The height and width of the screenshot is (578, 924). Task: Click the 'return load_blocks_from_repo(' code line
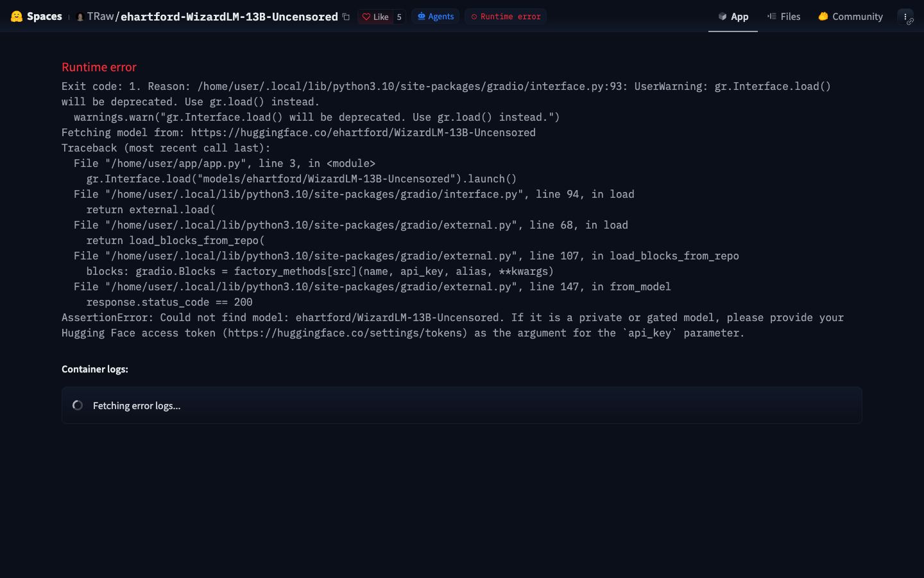pos(175,240)
